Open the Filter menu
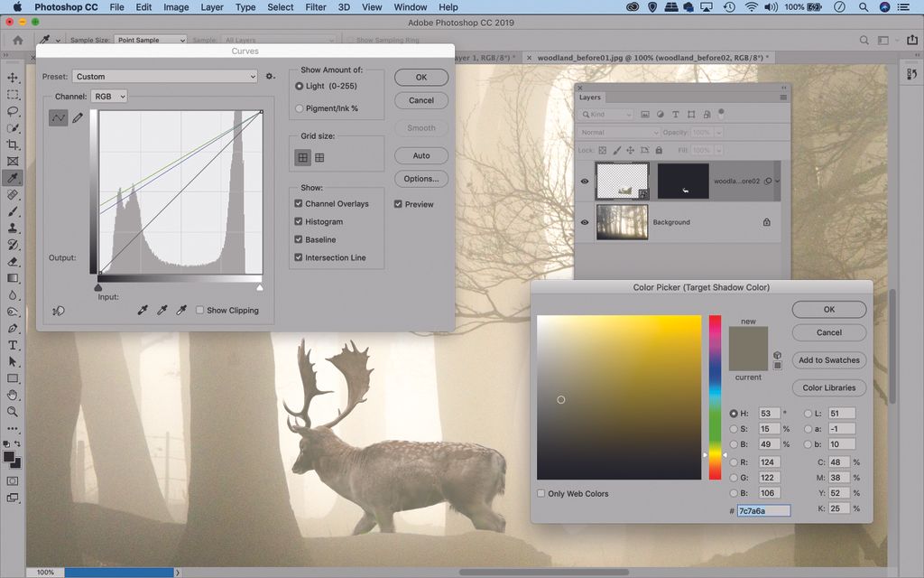 [316, 7]
